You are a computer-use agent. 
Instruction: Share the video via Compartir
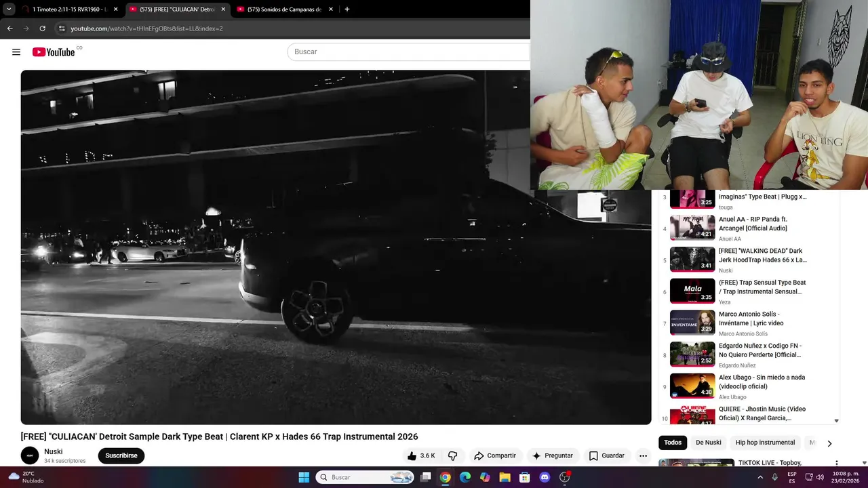pyautogui.click(x=495, y=455)
